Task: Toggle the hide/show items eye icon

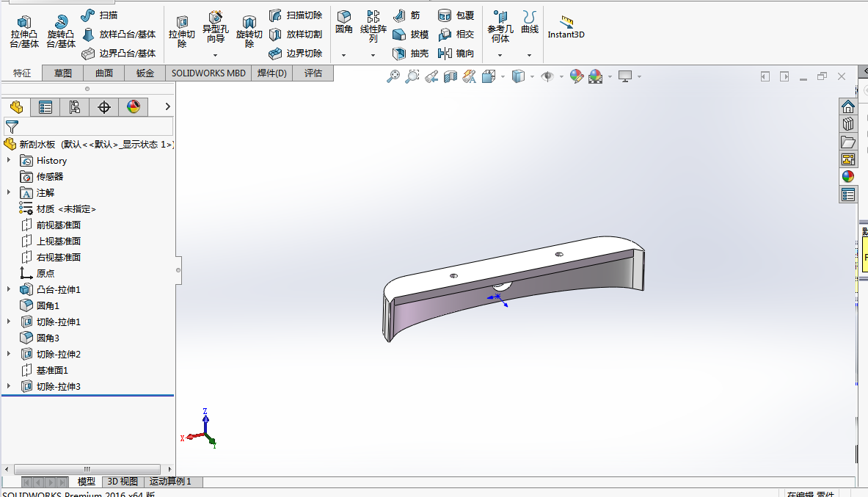Action: point(547,76)
